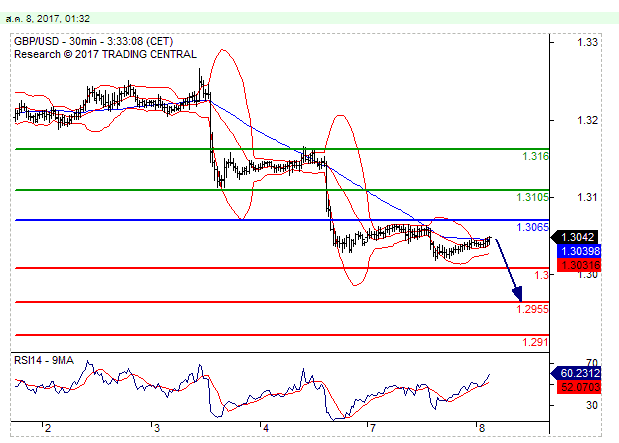
Task: Select the blue 1.3065 pivot label
Action: [533, 227]
